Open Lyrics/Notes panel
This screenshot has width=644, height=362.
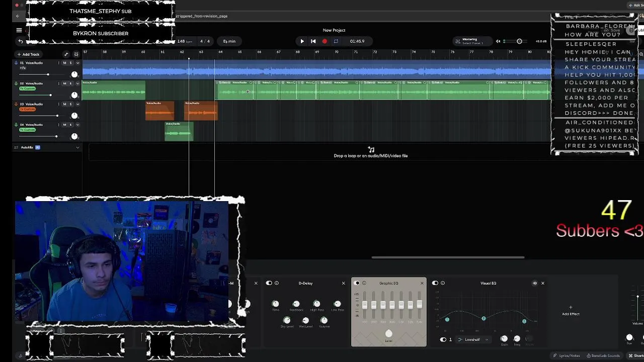(567, 355)
